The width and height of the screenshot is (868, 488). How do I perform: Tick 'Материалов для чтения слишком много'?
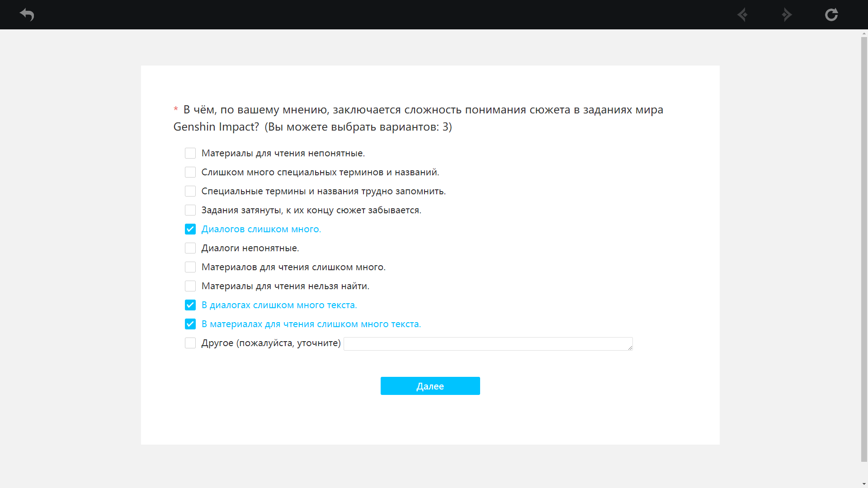[x=190, y=267]
